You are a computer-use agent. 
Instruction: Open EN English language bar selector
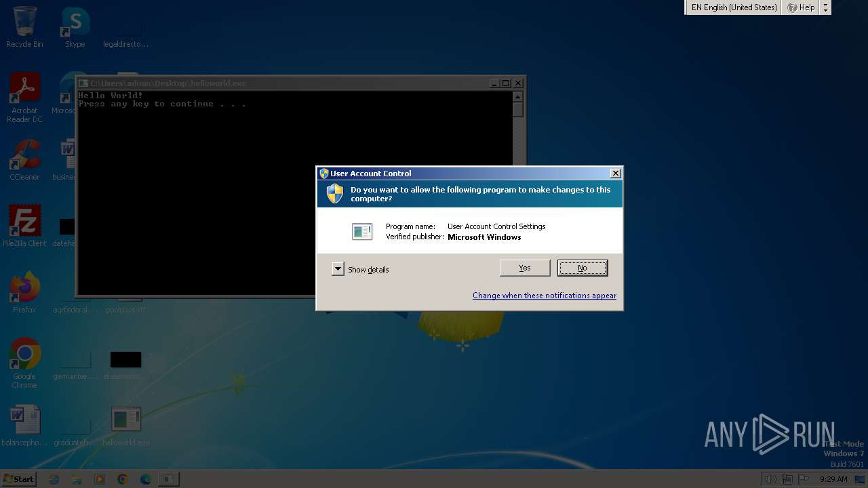click(x=734, y=7)
